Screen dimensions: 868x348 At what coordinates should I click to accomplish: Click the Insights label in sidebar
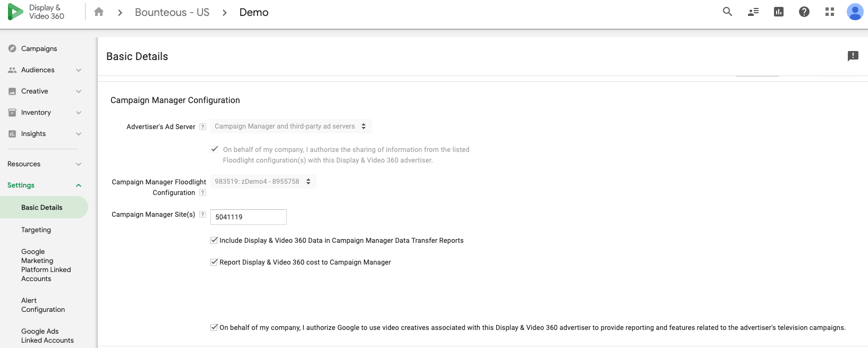33,134
